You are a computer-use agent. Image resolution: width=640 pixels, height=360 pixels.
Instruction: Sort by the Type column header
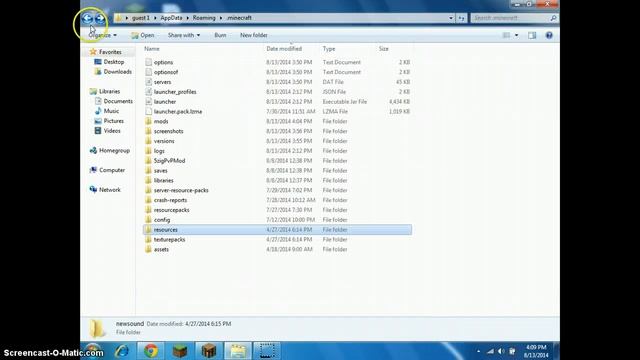click(x=329, y=49)
